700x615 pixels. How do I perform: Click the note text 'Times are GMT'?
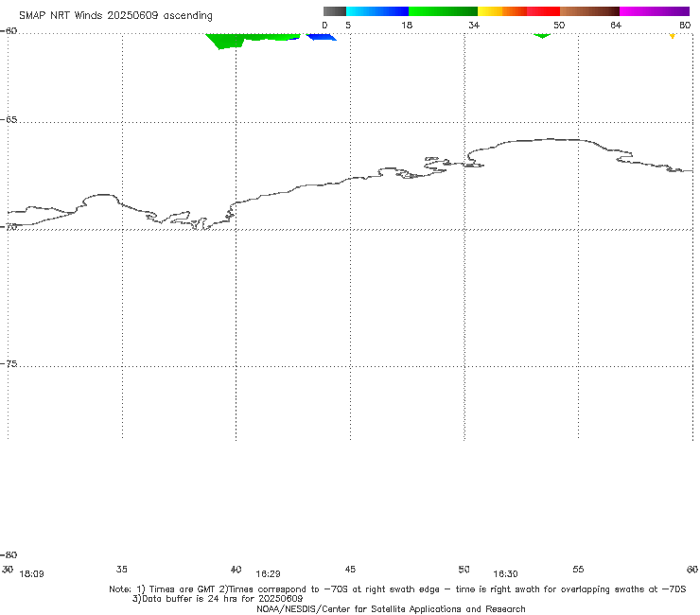click(183, 589)
